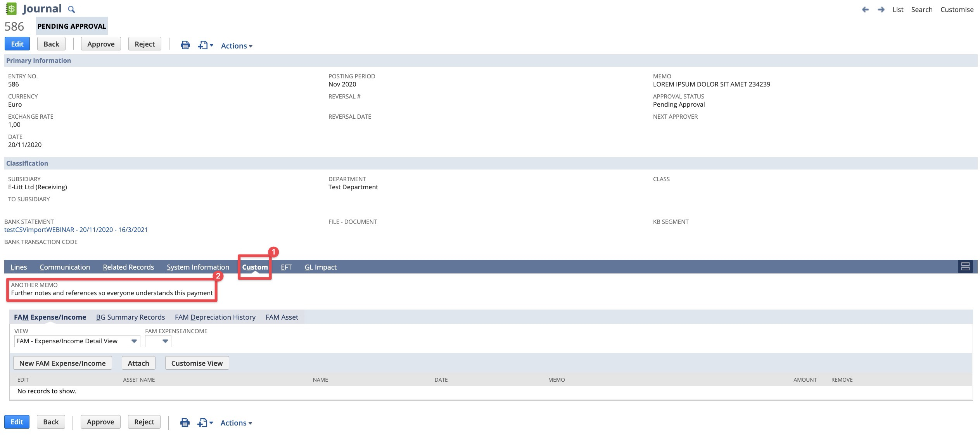Open the GL Impact tab
Viewport: 980px width, 436px height.
(320, 267)
